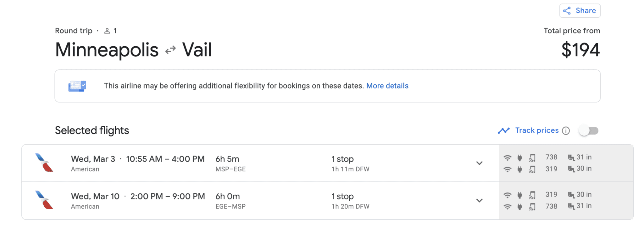Viewport: 644px width, 230px height.
Task: Click the swap arrows between Minneapolis and Vail
Action: 170,49
